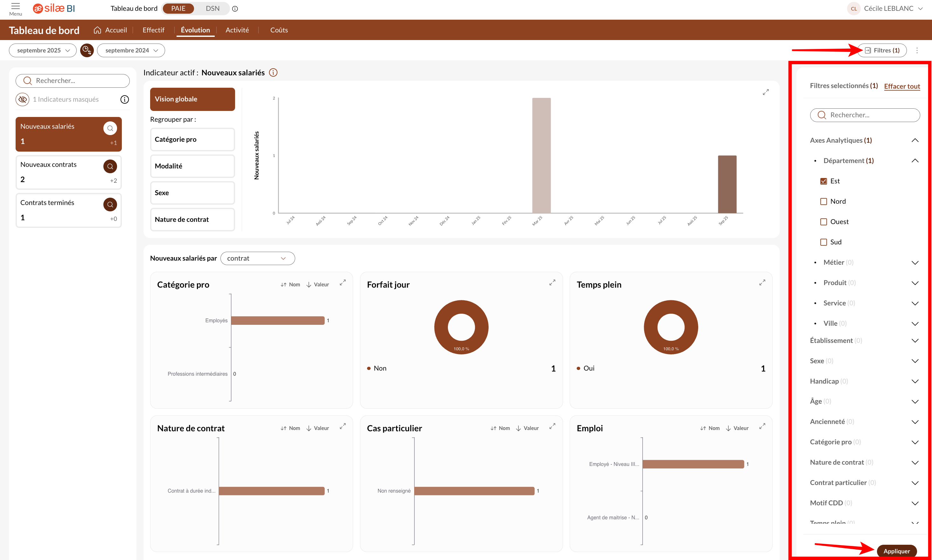Click magnifier icon on Nouveaux contrats card
The image size is (932, 560).
point(110,167)
